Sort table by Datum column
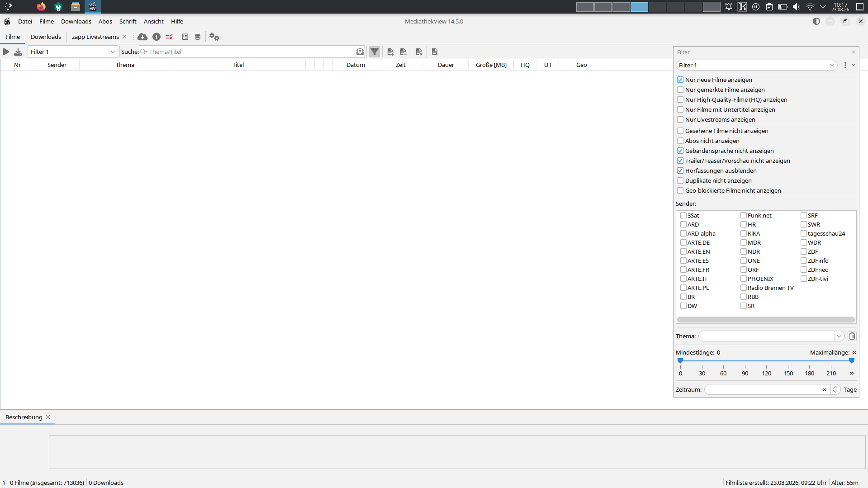This screenshot has height=488, width=868. tap(356, 65)
